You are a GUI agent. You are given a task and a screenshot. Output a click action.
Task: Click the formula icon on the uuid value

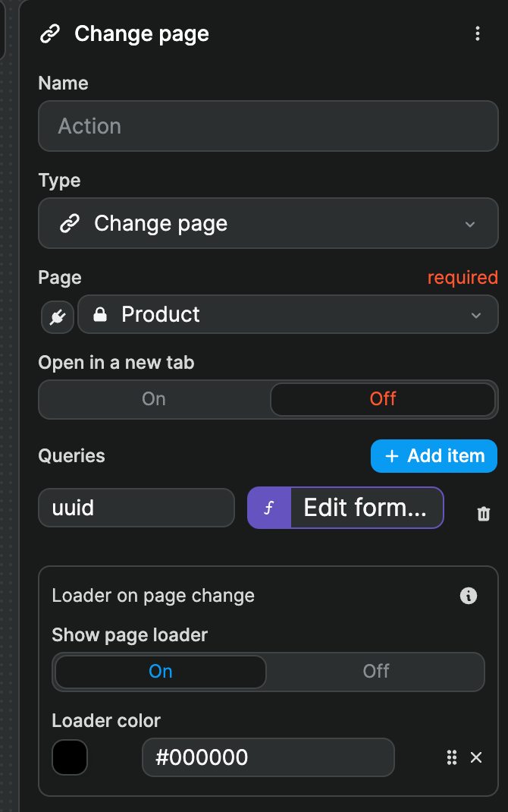268,508
